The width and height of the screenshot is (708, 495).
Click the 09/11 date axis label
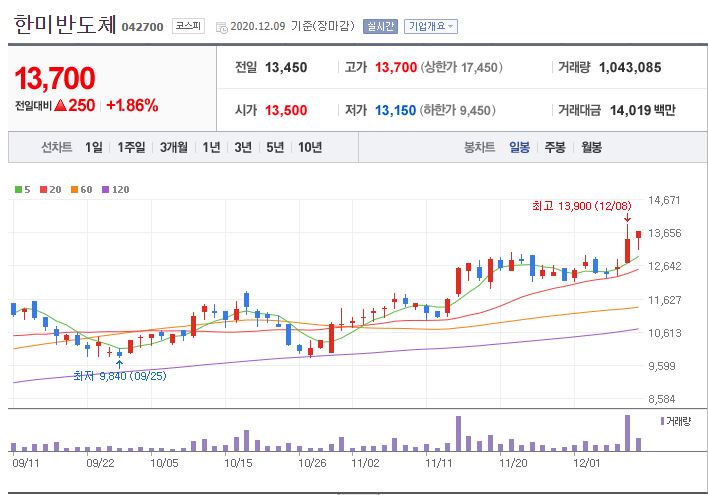point(26,463)
